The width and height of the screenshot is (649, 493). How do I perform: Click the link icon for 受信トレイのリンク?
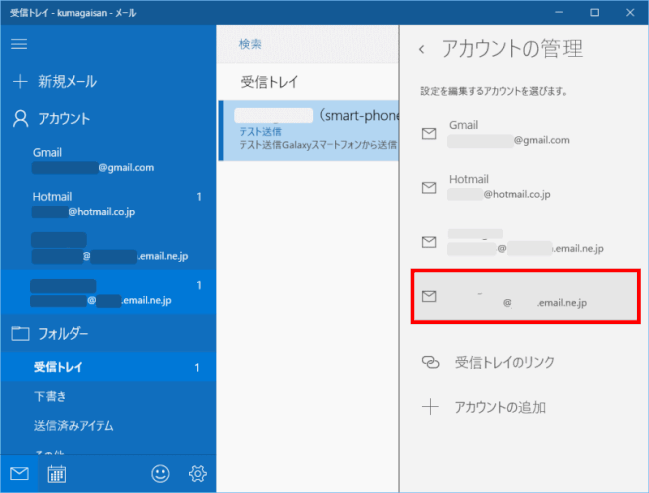pyautogui.click(x=430, y=362)
